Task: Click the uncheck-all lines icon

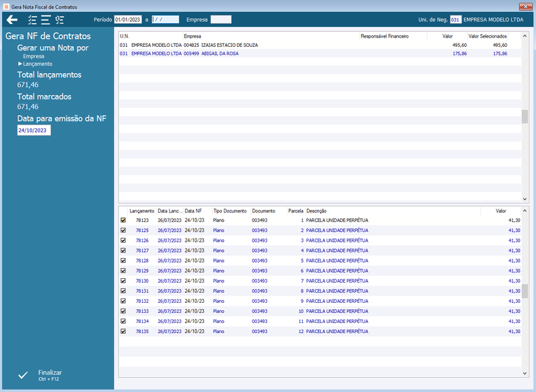Action: pos(46,20)
